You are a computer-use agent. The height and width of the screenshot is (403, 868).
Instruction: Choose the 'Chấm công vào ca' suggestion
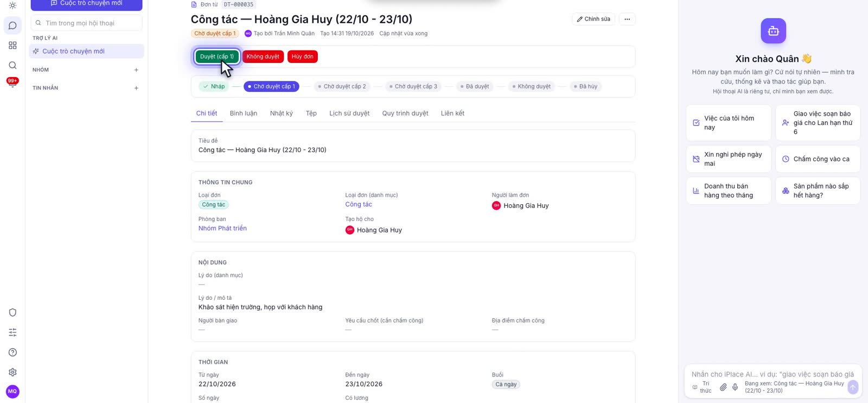[x=818, y=159]
